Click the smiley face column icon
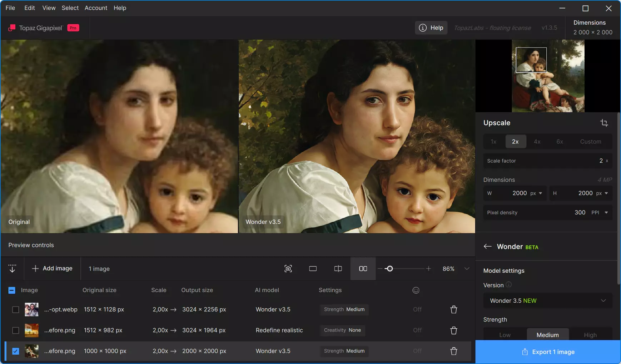 coord(416,290)
